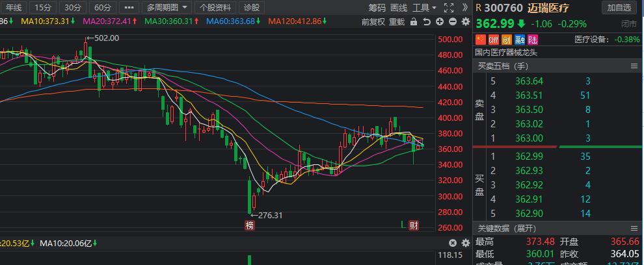Click 最高 value 373.48
644x265 pixels.
pyautogui.click(x=541, y=242)
